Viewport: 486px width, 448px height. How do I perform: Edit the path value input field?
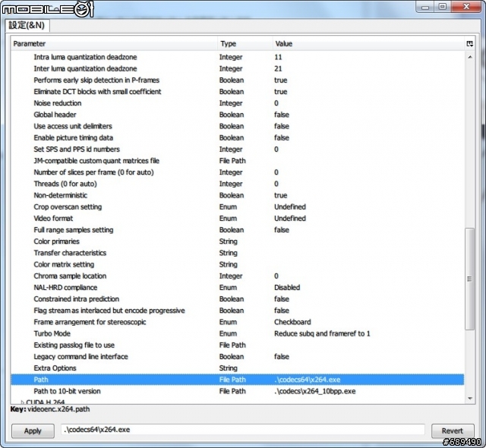pos(243,430)
